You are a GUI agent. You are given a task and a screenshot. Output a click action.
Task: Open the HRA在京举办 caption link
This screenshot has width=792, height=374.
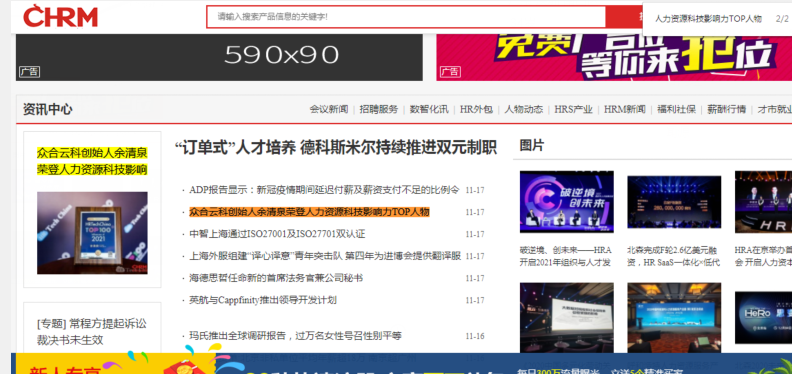click(x=763, y=256)
